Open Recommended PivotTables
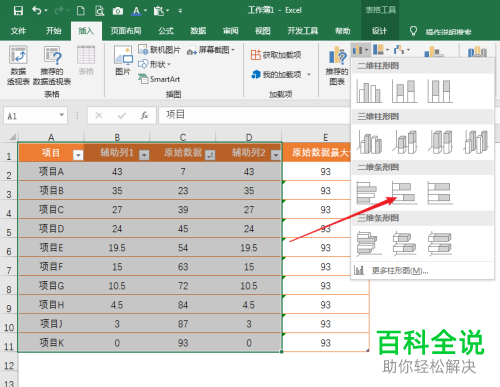The image size is (500, 387). [52, 65]
